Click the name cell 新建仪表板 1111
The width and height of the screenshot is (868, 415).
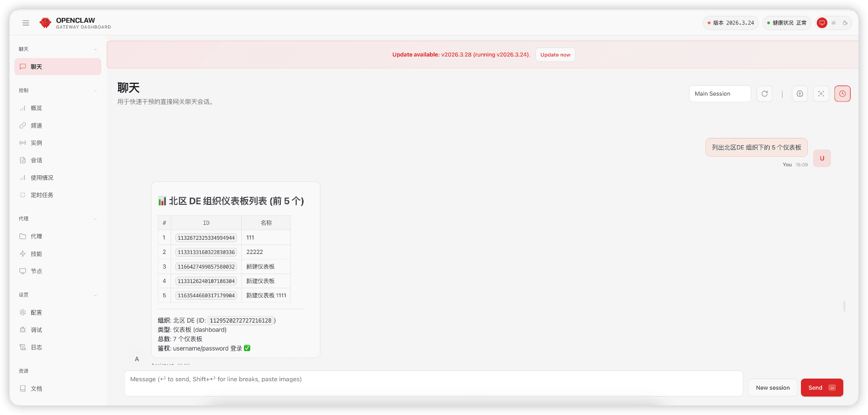(266, 296)
